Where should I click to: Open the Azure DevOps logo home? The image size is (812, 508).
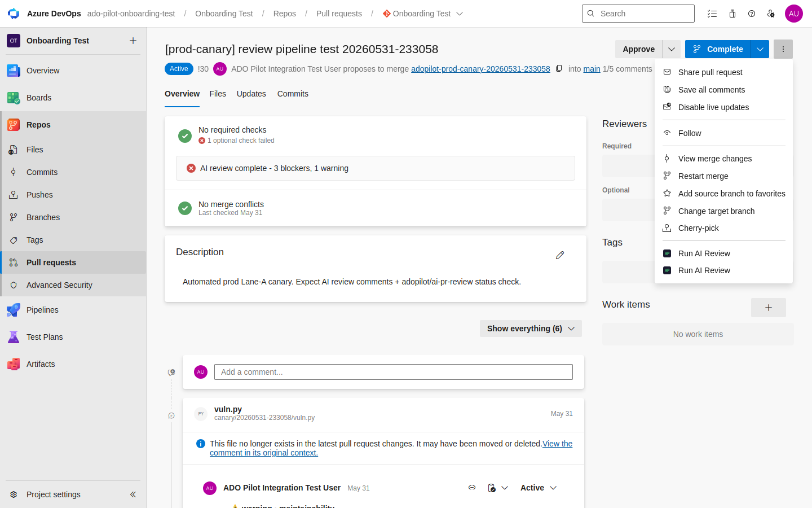pyautogui.click(x=14, y=14)
